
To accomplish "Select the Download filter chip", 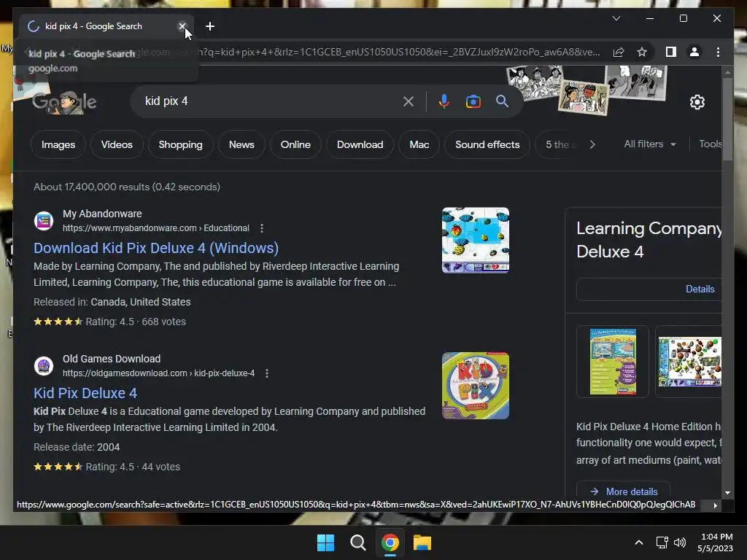I will [x=360, y=144].
